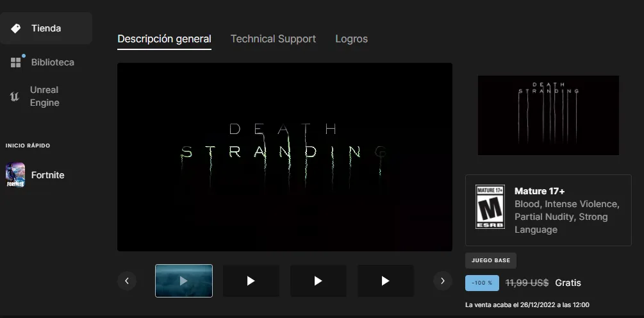
Task: Click the Gratis price label
Action: click(568, 283)
